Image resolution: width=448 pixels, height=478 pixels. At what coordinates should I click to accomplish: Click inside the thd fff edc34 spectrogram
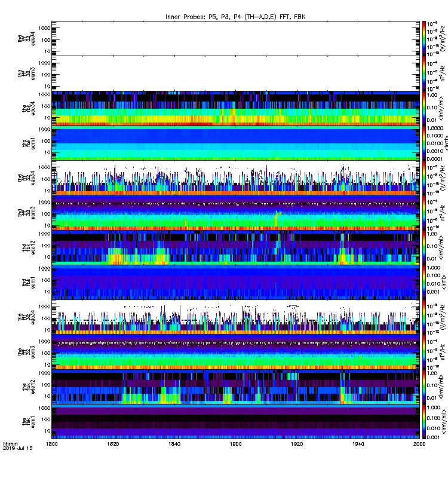235,177
